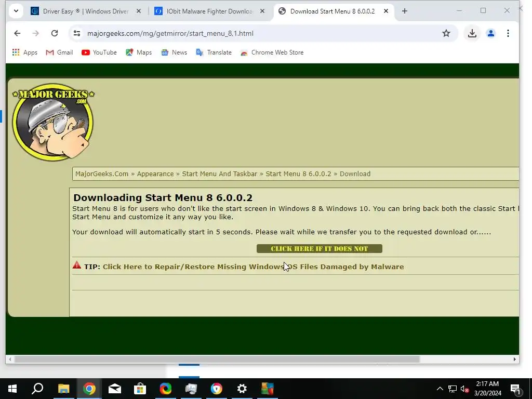Click the CLICK HERE IF IT DOES NOT button

pos(320,249)
